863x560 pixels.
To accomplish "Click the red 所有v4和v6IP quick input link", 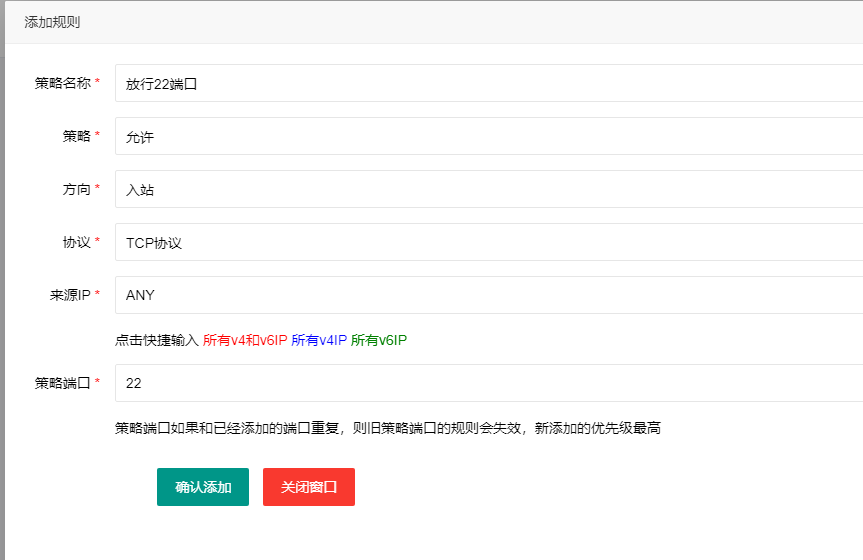I will (245, 340).
